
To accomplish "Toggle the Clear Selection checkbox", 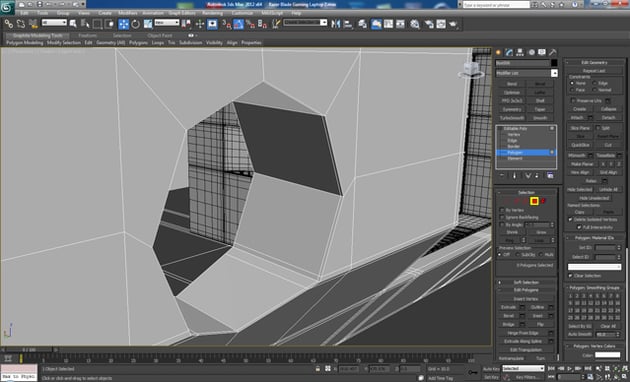I will point(570,276).
